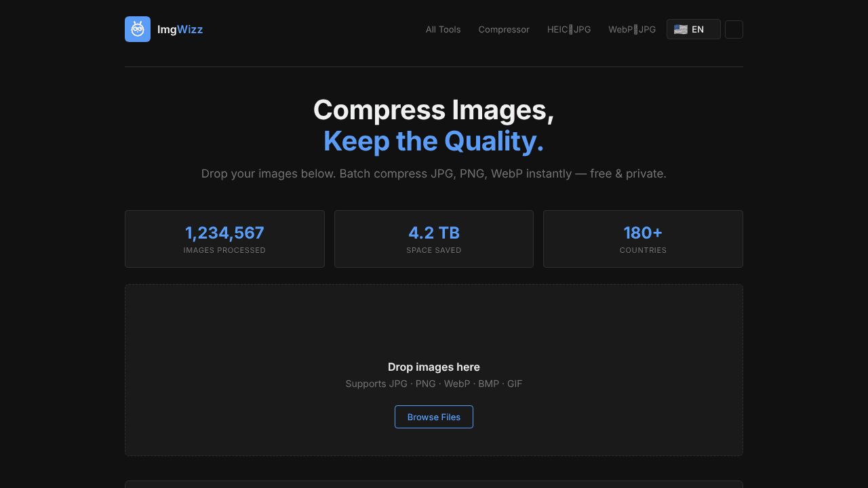Click the 4.2 TB space saved value
868x488 pixels.
pyautogui.click(x=434, y=232)
